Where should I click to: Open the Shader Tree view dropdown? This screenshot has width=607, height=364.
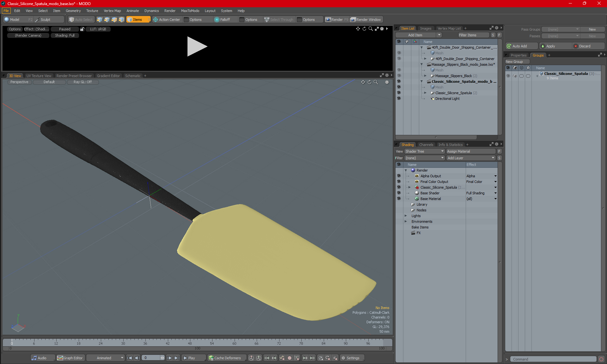(x=425, y=151)
